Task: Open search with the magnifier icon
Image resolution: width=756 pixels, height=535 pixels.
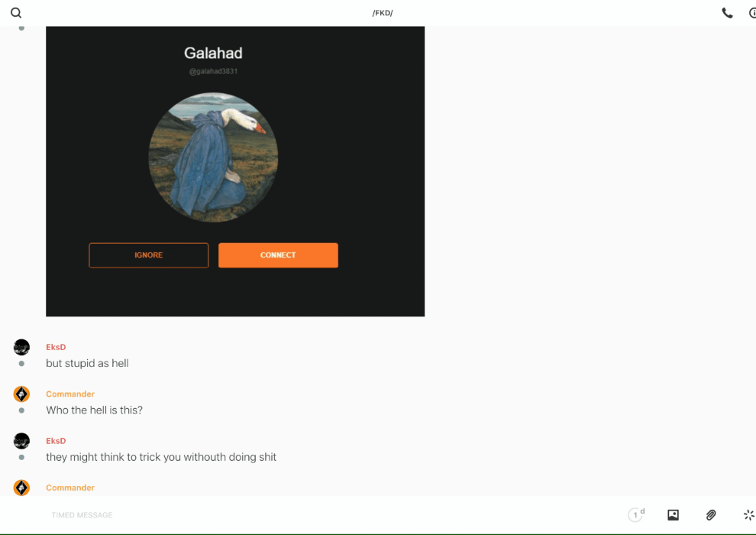Action: 16,13
